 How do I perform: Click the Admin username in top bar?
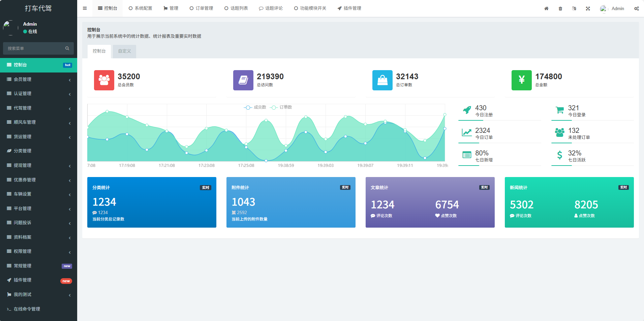(618, 8)
